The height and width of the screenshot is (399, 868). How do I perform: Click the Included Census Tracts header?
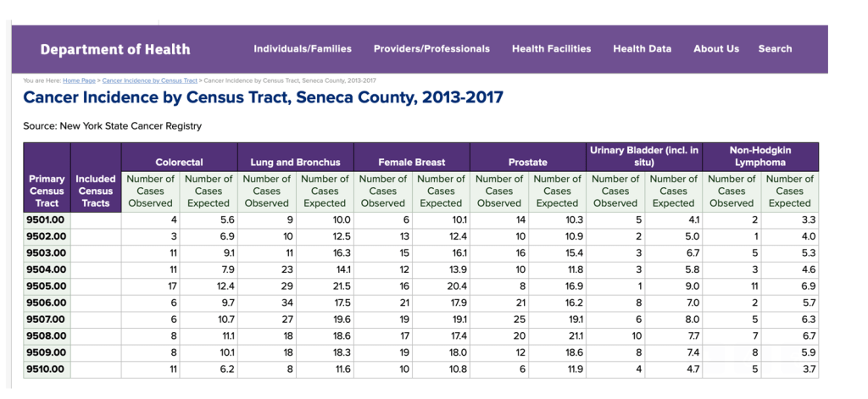96,191
